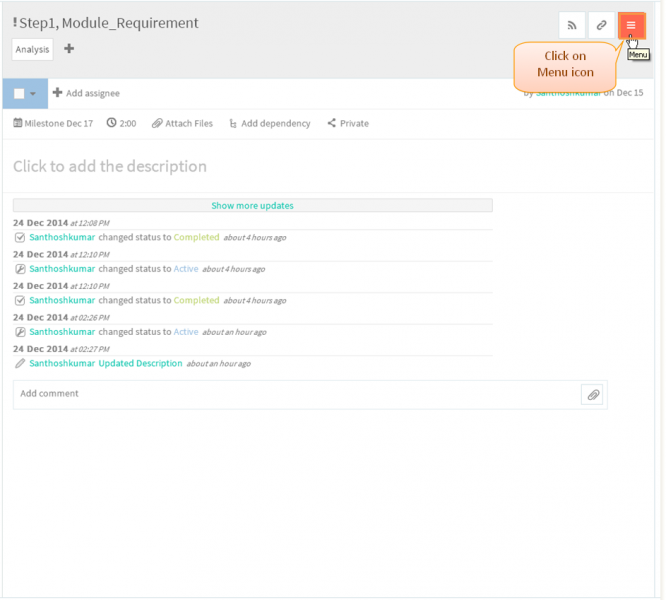This screenshot has height=600, width=666.
Task: Click Santhoshkumar link in 12:08 PM Completed entry
Action: pyautogui.click(x=62, y=237)
